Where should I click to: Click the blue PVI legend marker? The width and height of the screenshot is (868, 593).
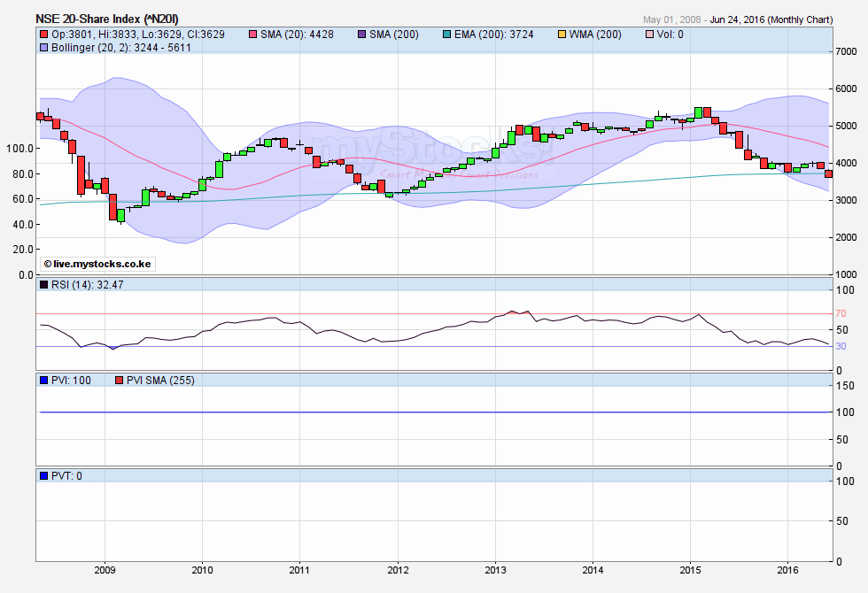pos(44,381)
